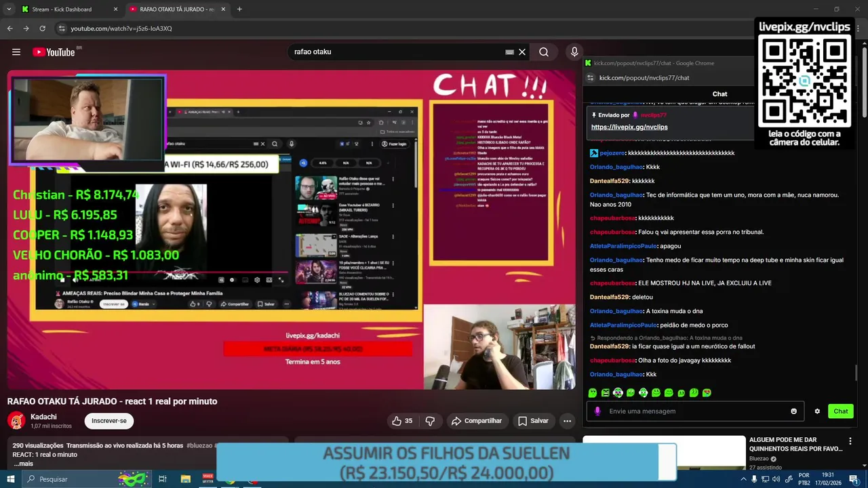This screenshot has height=488, width=868.
Task: Open Kick chat settings gear
Action: (x=817, y=411)
